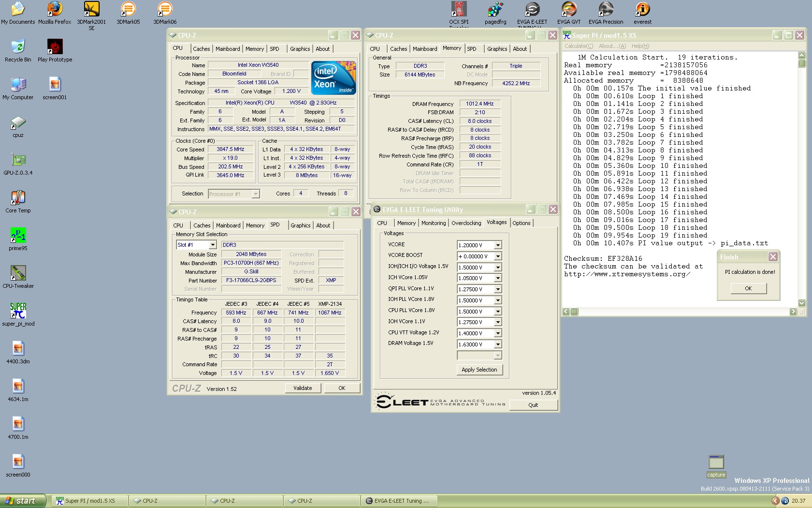Viewport: 812px width, 508px height.
Task: Open IOH PLL VCore 1.8V dropdown
Action: [x=498, y=300]
